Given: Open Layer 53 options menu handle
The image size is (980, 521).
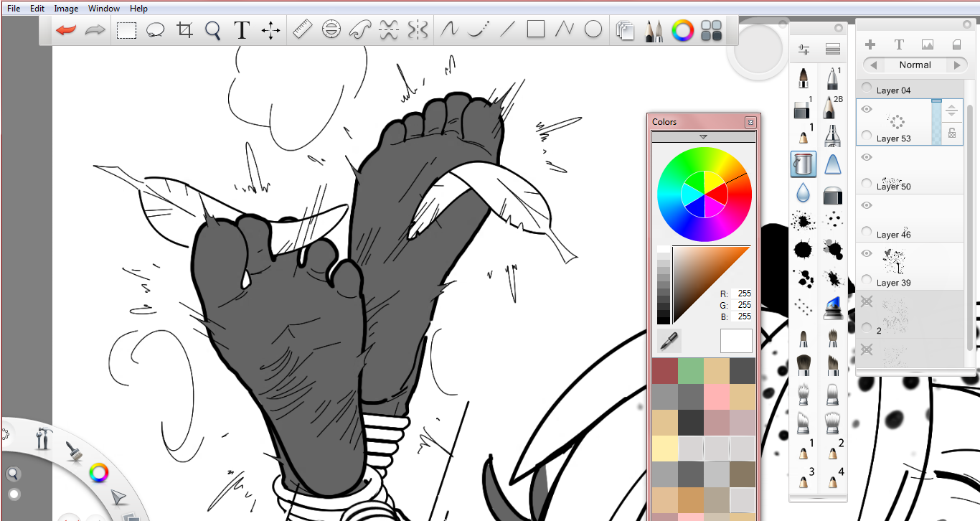Looking at the screenshot, I should click(951, 111).
